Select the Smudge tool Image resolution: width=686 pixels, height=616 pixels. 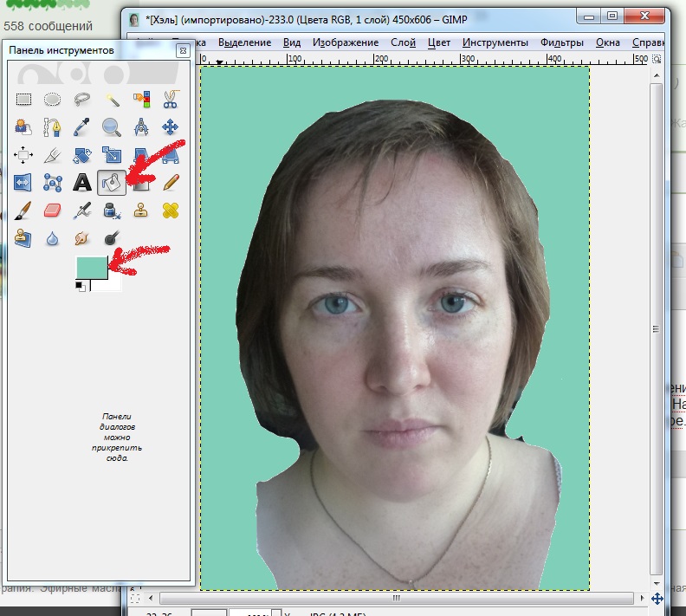pos(81,239)
